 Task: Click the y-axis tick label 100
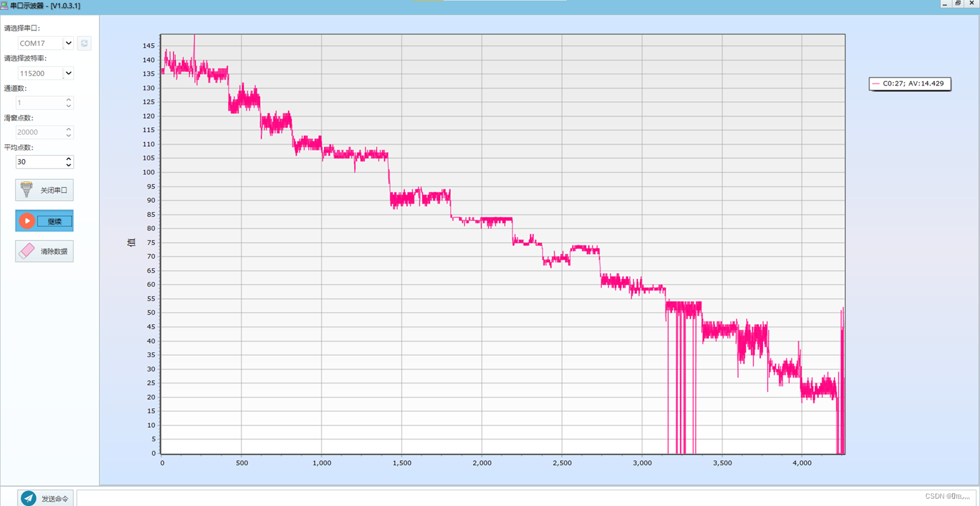click(149, 172)
